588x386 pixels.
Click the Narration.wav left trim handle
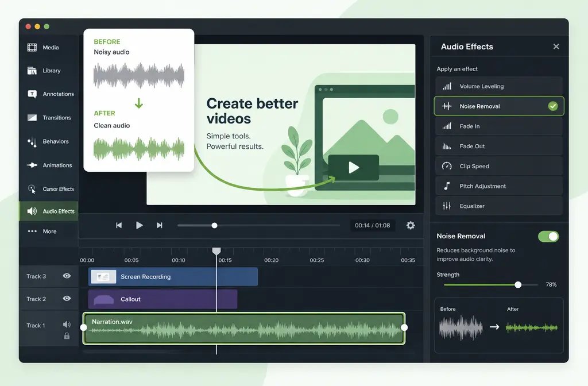[x=84, y=327]
